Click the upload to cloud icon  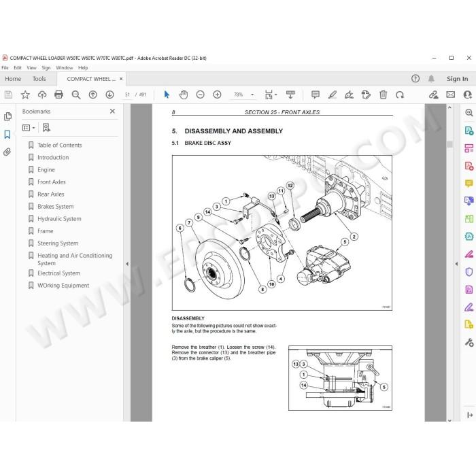[x=42, y=95]
